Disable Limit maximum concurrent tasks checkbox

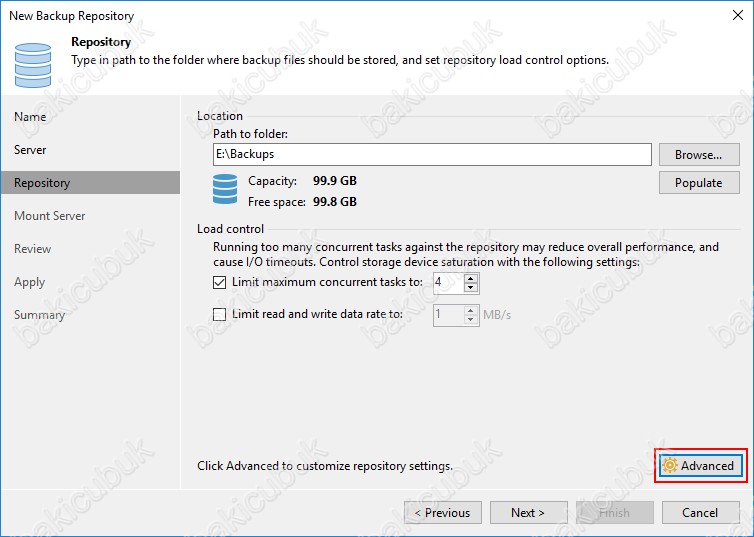coord(220,283)
